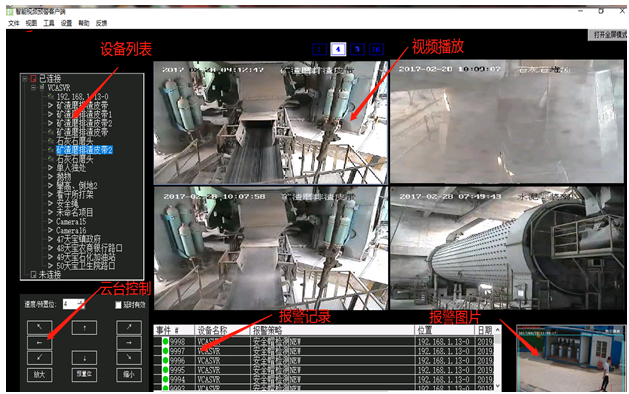This screenshot has height=394, width=629.
Task: Click the 打开全屏模式 button
Action: pyautogui.click(x=609, y=35)
